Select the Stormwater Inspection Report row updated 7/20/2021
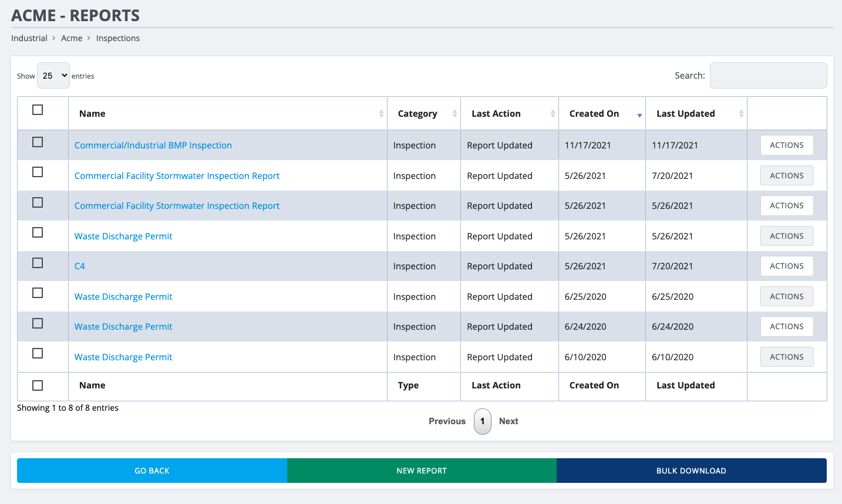This screenshot has width=842, height=504. click(x=38, y=172)
